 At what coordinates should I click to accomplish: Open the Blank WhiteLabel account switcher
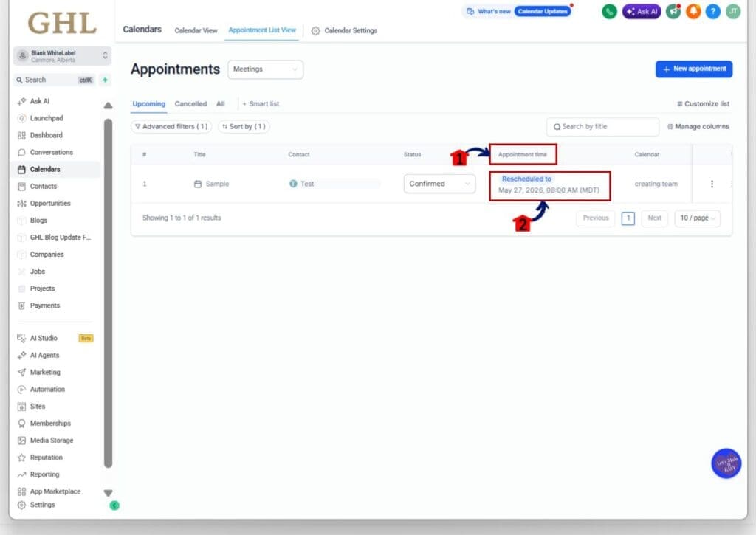pyautogui.click(x=62, y=56)
